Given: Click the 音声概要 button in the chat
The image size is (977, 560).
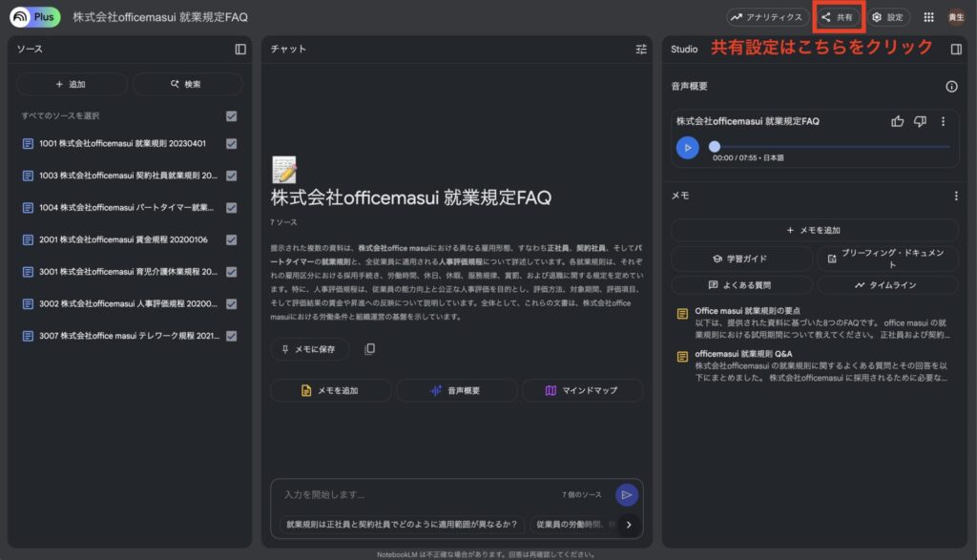Looking at the screenshot, I should coord(456,390).
